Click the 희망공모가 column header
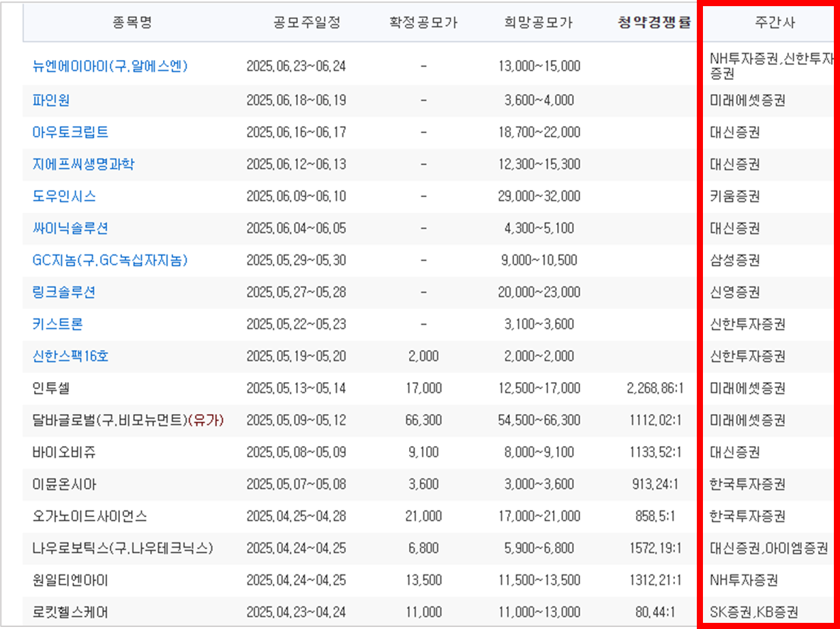The image size is (840, 629). (539, 23)
